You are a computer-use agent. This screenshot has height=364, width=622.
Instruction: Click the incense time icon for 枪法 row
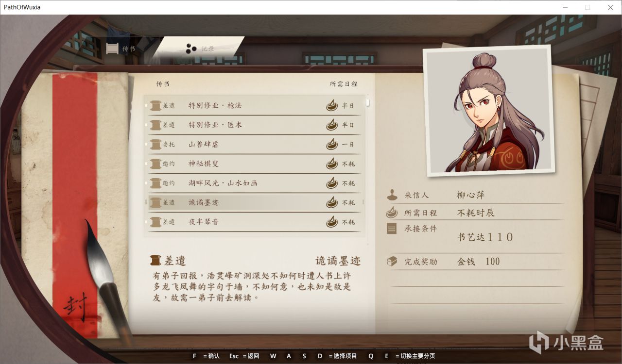point(332,105)
